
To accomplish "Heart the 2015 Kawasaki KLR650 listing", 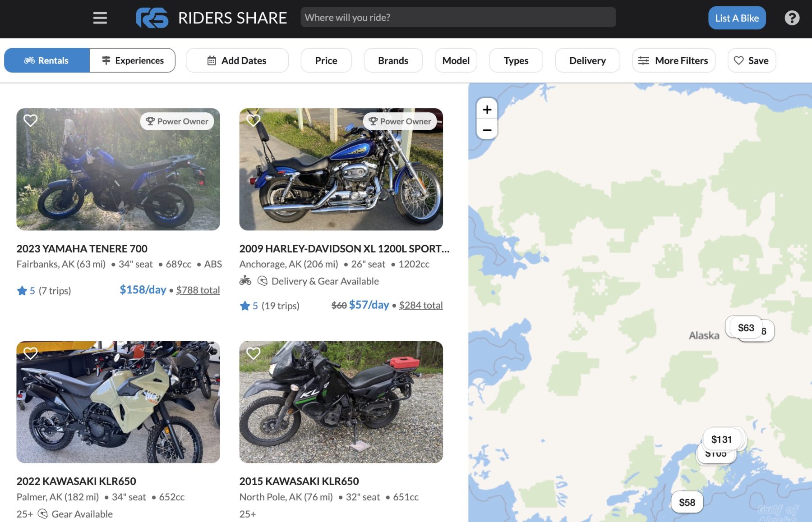I will [254, 353].
